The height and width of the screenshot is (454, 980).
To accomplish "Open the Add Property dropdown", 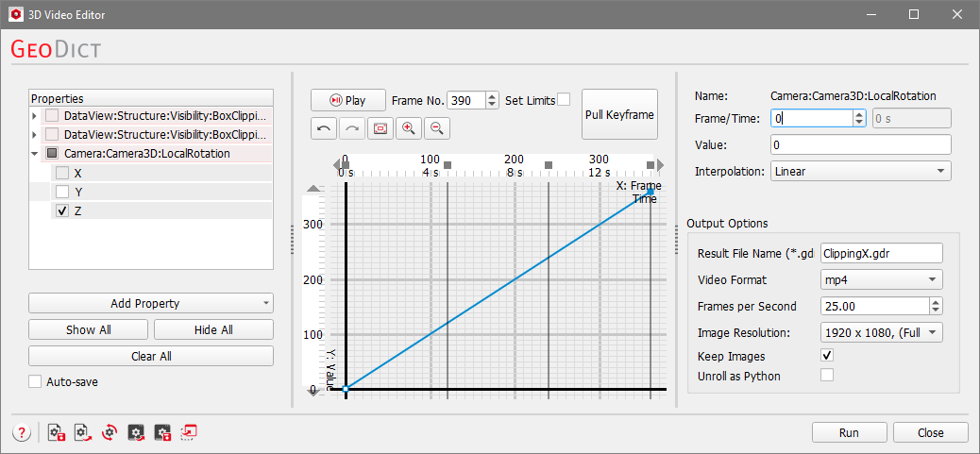I will pyautogui.click(x=151, y=304).
